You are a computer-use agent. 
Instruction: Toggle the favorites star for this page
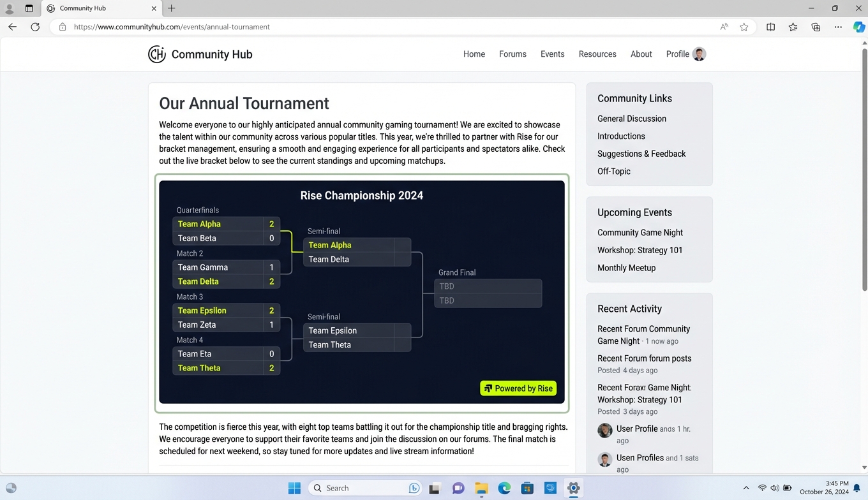point(744,27)
